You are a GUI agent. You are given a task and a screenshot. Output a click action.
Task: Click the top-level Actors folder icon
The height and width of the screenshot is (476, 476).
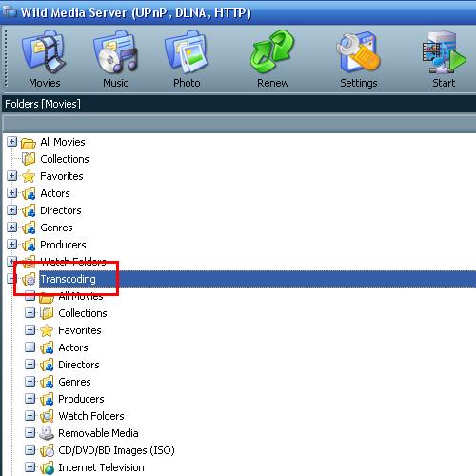click(x=29, y=193)
